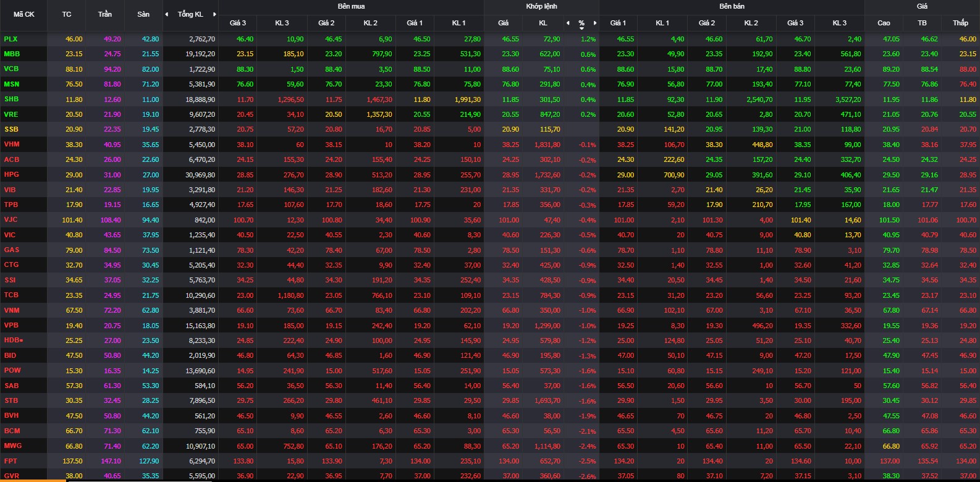Click Giá 3 header under Bên mua
This screenshot has width=980, height=482.
coord(238,23)
